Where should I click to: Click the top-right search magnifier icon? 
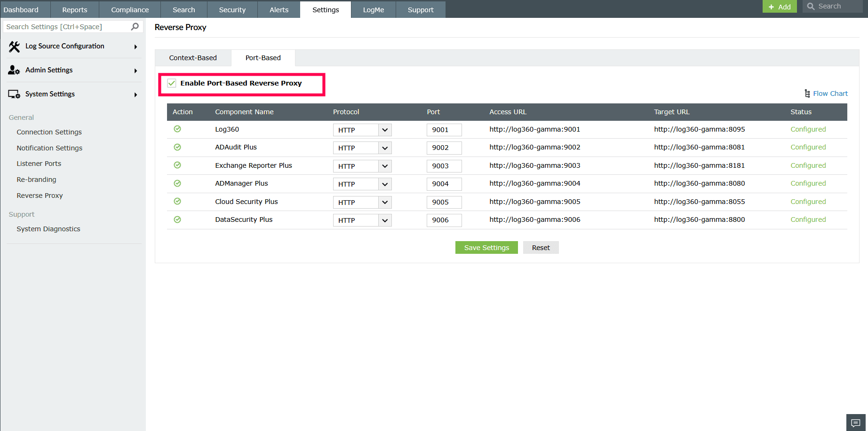pos(811,7)
